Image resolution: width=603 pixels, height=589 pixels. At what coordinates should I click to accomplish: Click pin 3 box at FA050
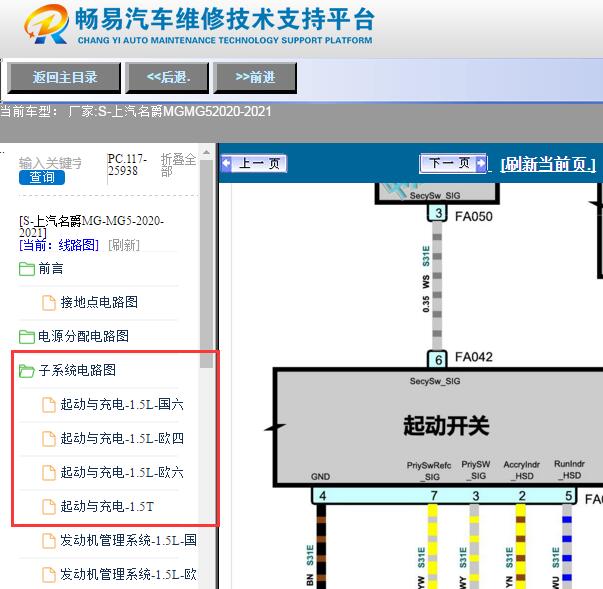438,213
